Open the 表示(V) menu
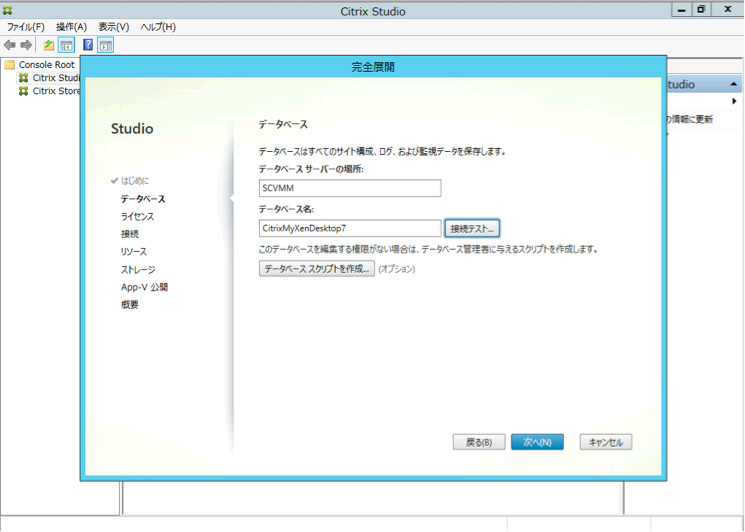This screenshot has width=745, height=532. pyautogui.click(x=114, y=27)
